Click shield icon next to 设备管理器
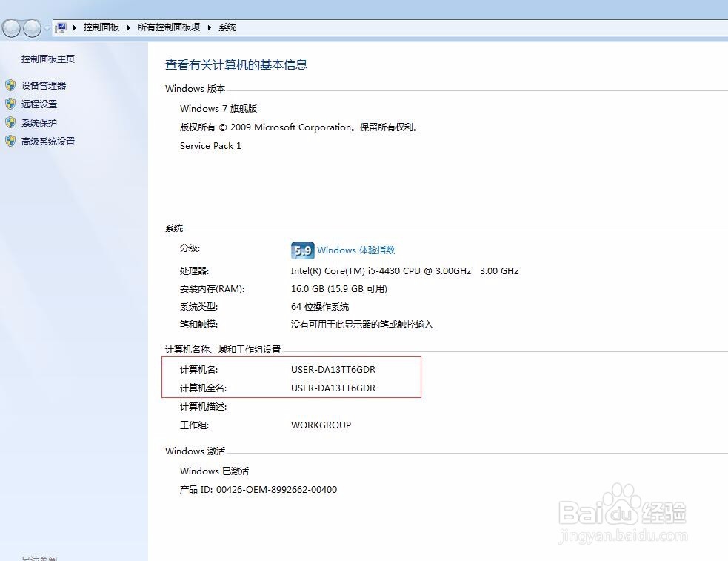The image size is (728, 561). pyautogui.click(x=10, y=85)
